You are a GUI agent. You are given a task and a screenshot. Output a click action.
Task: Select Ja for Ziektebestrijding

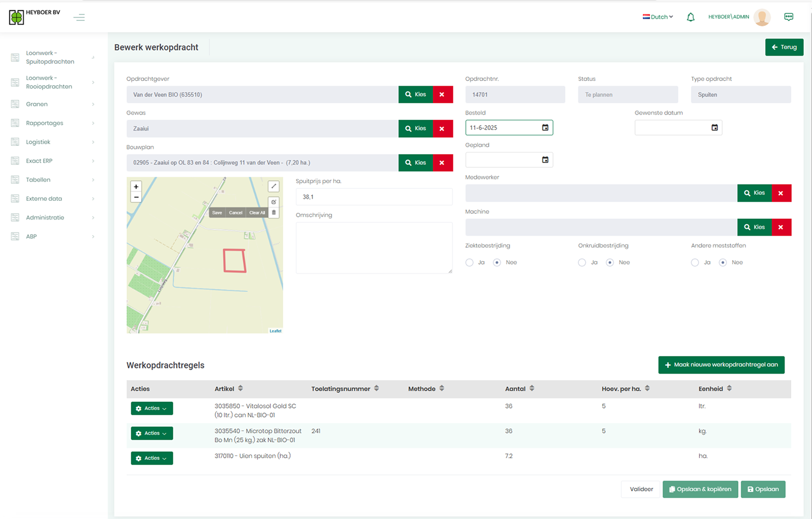[470, 263]
